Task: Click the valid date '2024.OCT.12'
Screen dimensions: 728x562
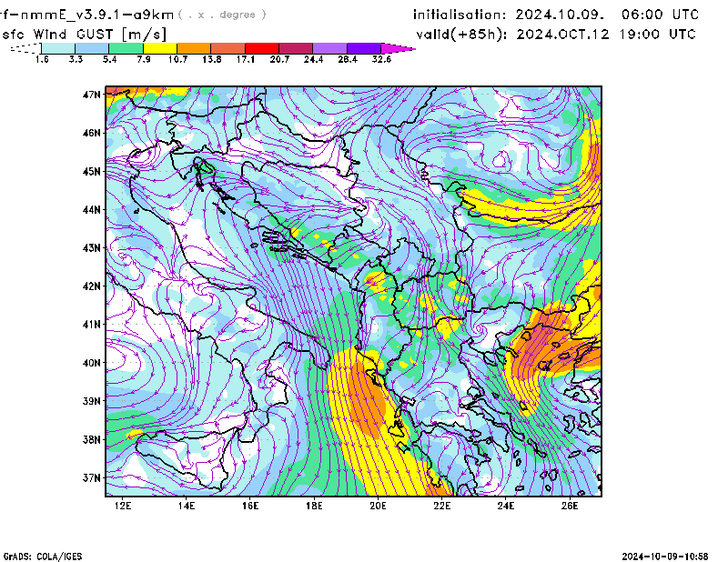Action: 562,35
